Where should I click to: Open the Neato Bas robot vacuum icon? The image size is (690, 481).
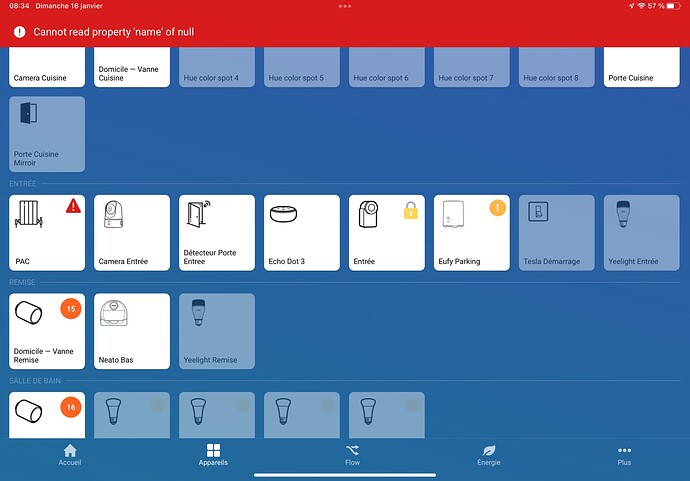click(114, 313)
